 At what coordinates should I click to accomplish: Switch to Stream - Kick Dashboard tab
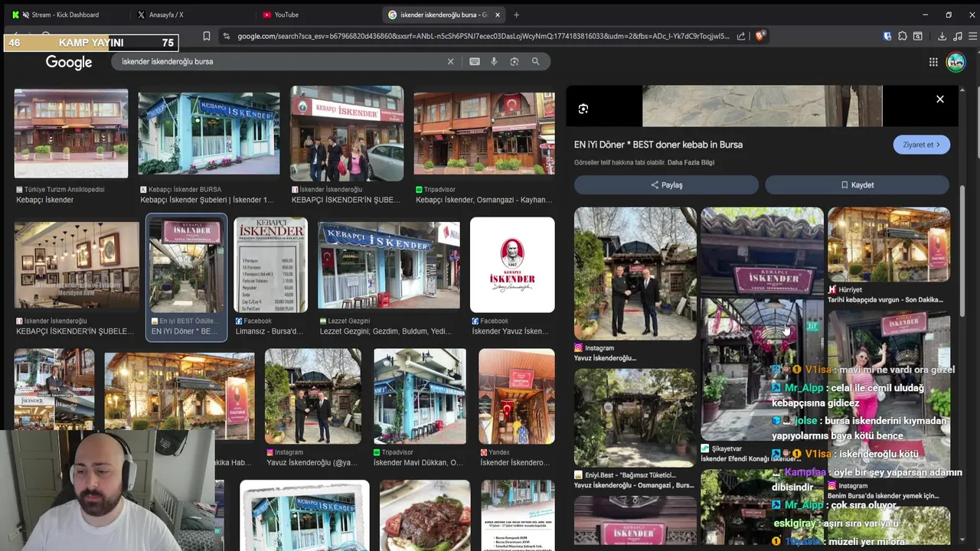(x=65, y=15)
